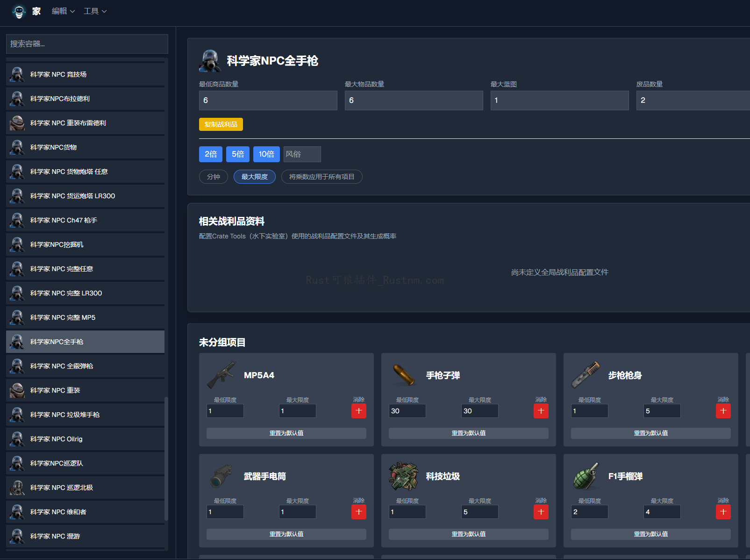Enable the 2倍 multiplier toggle
This screenshot has width=750, height=560.
(x=210, y=154)
